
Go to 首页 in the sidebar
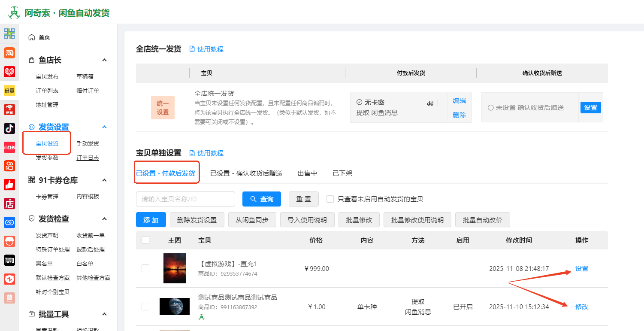(44, 37)
